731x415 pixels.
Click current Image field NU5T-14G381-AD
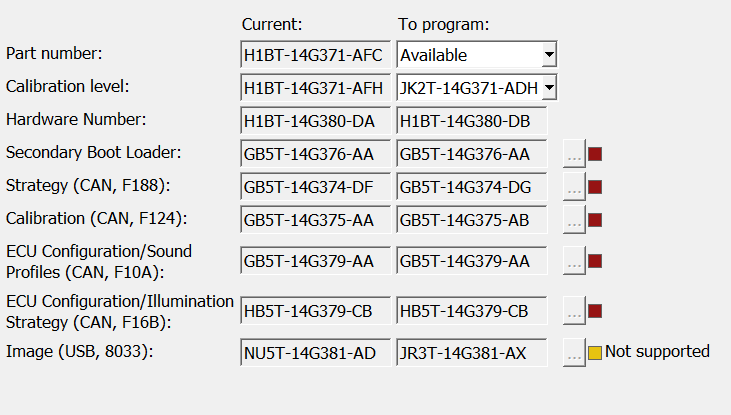coord(315,352)
